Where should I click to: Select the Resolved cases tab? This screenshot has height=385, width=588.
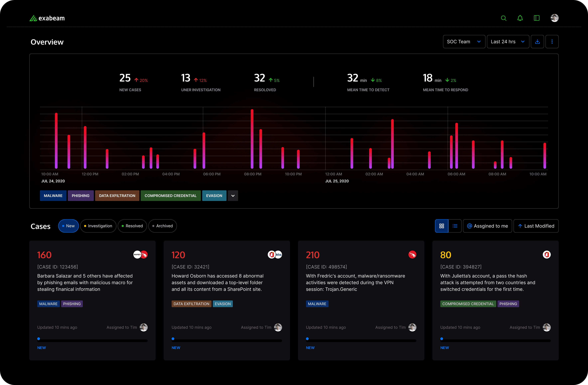click(x=132, y=226)
